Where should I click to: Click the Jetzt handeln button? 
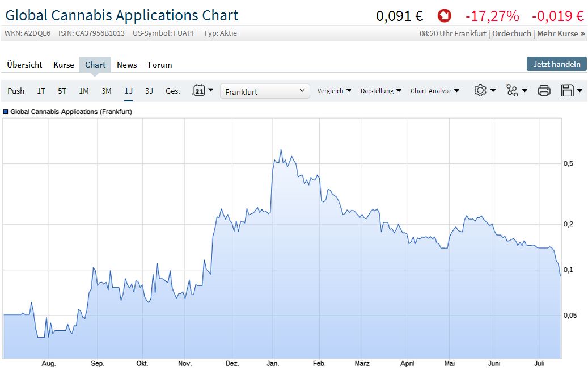[x=556, y=64]
